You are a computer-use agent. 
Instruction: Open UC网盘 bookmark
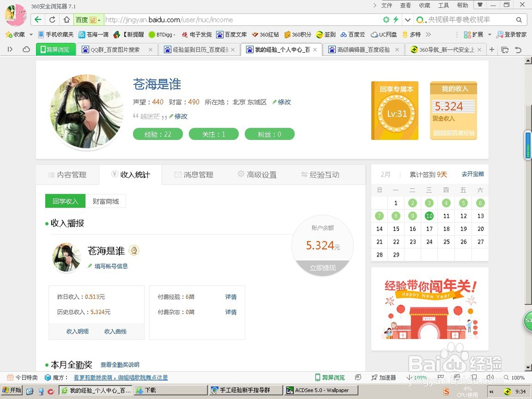click(384, 35)
